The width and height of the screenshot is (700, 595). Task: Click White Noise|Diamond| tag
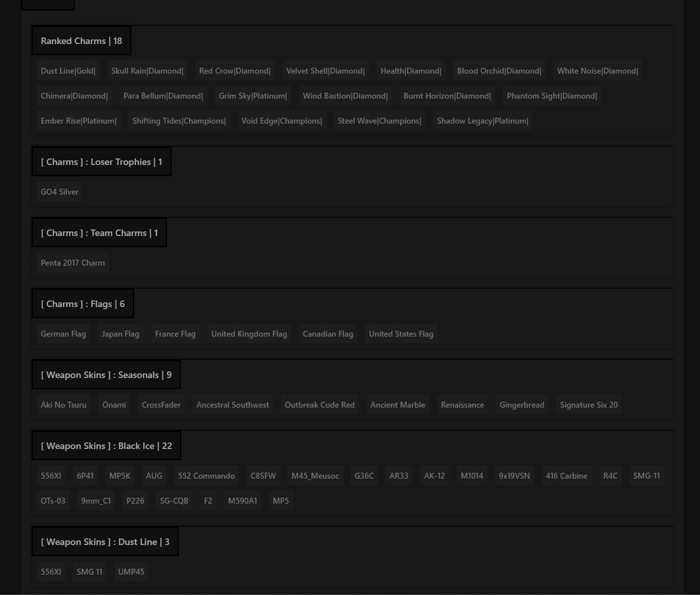tap(597, 71)
